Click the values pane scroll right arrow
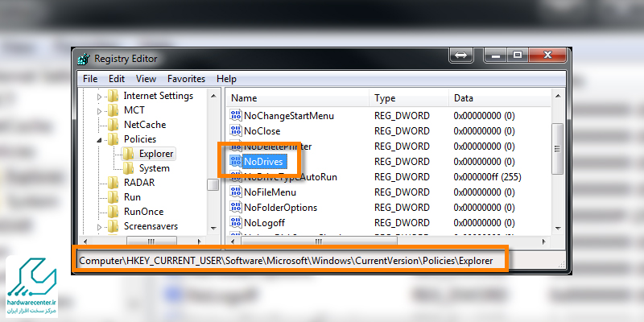Viewport: 644px width, 322px height. tap(544, 242)
